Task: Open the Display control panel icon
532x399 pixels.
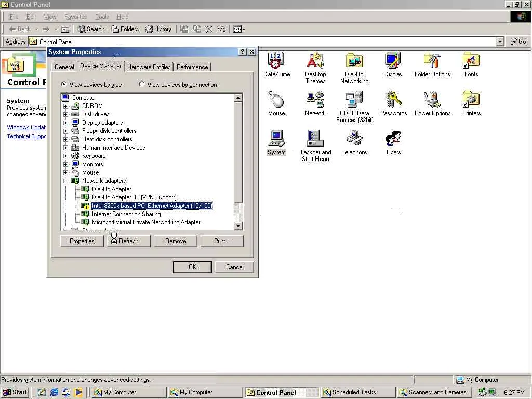Action: [393, 65]
